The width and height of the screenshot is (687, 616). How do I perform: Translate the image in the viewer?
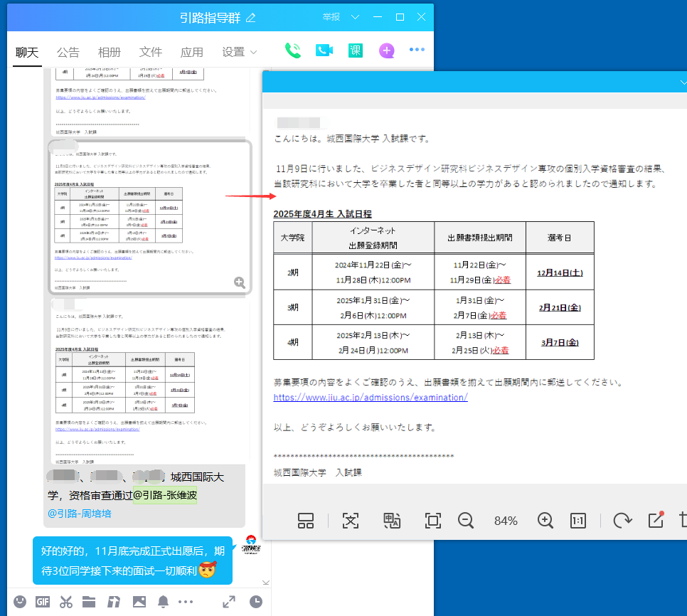392,521
